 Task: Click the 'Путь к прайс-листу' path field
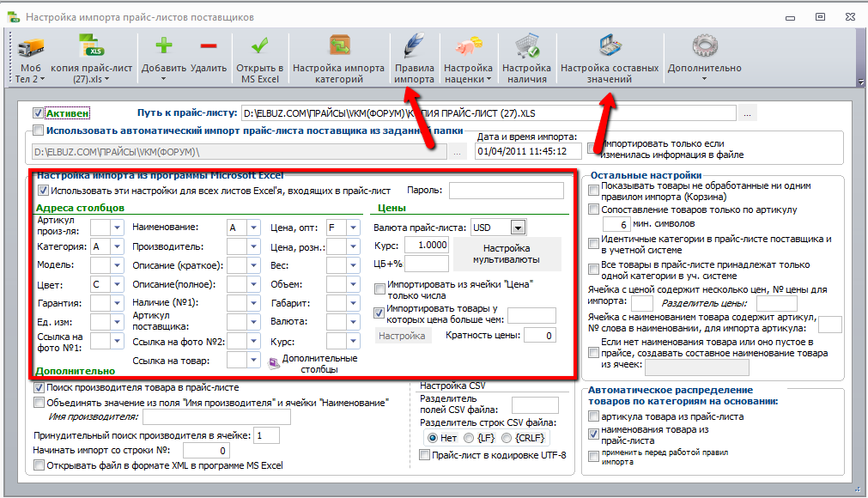[489, 113]
